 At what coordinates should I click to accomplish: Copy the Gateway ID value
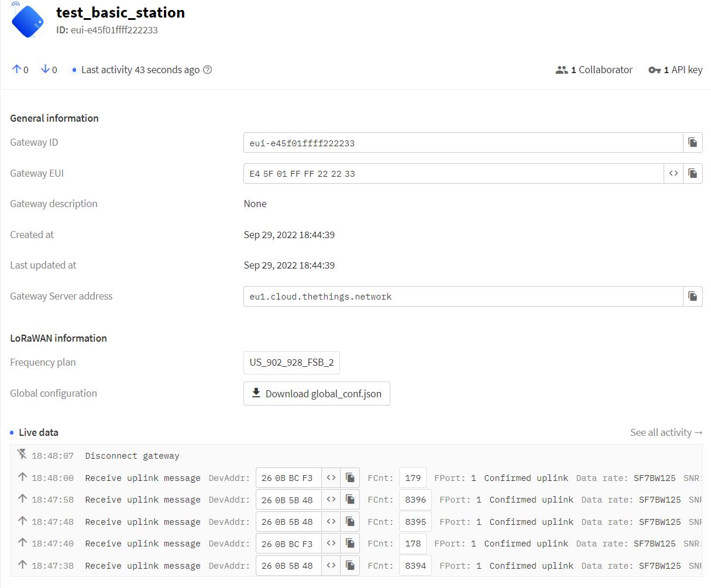(692, 143)
